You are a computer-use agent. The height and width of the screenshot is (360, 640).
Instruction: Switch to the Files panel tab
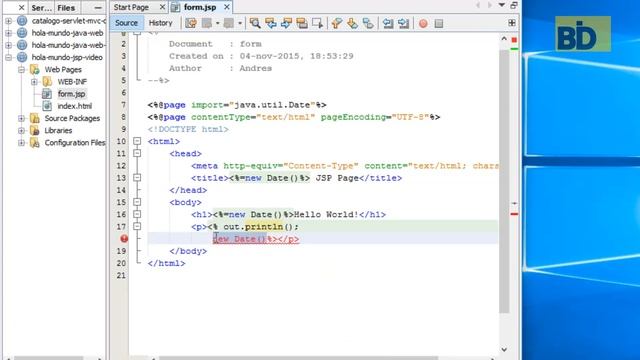click(66, 8)
